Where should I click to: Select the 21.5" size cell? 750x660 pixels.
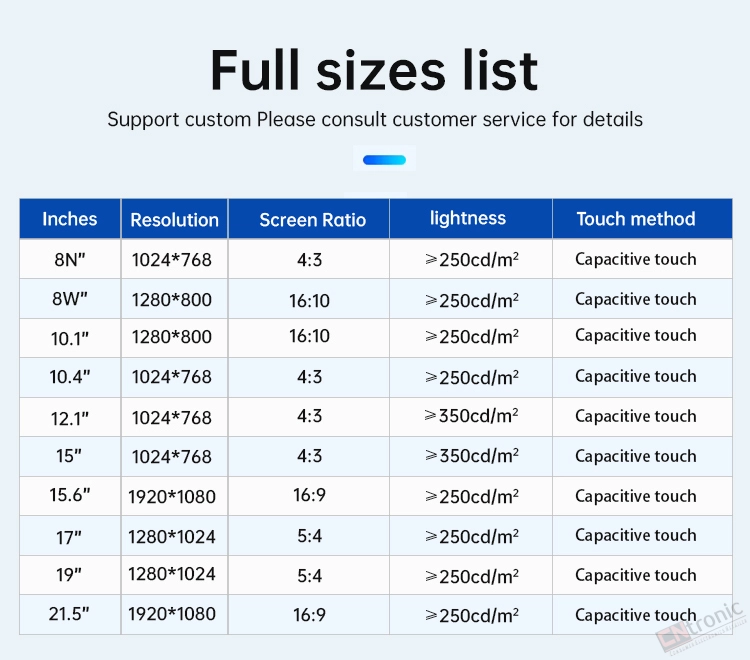[x=70, y=614]
